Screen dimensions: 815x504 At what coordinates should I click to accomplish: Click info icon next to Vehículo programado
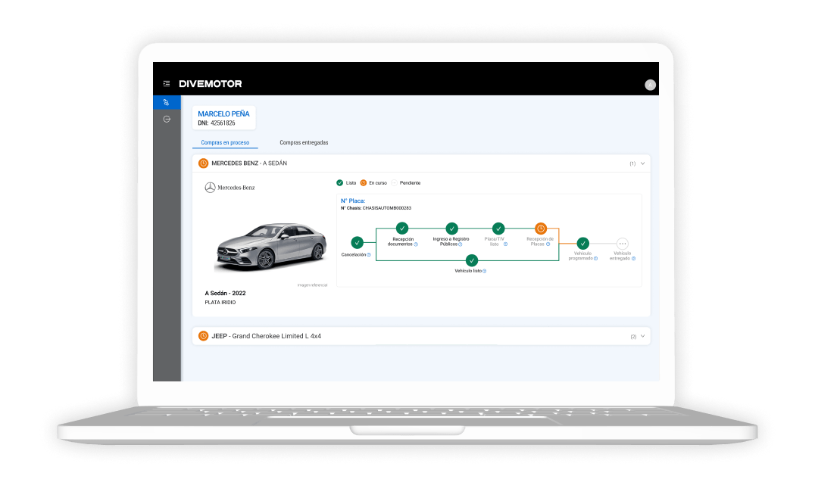coord(595,258)
